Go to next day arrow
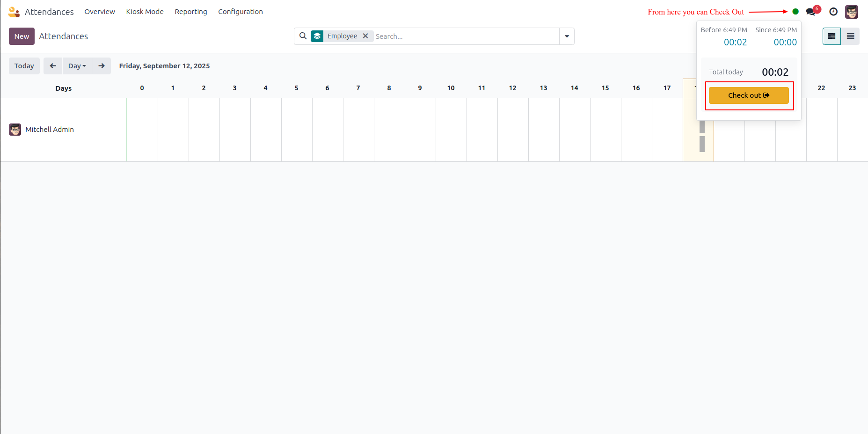 (x=102, y=66)
